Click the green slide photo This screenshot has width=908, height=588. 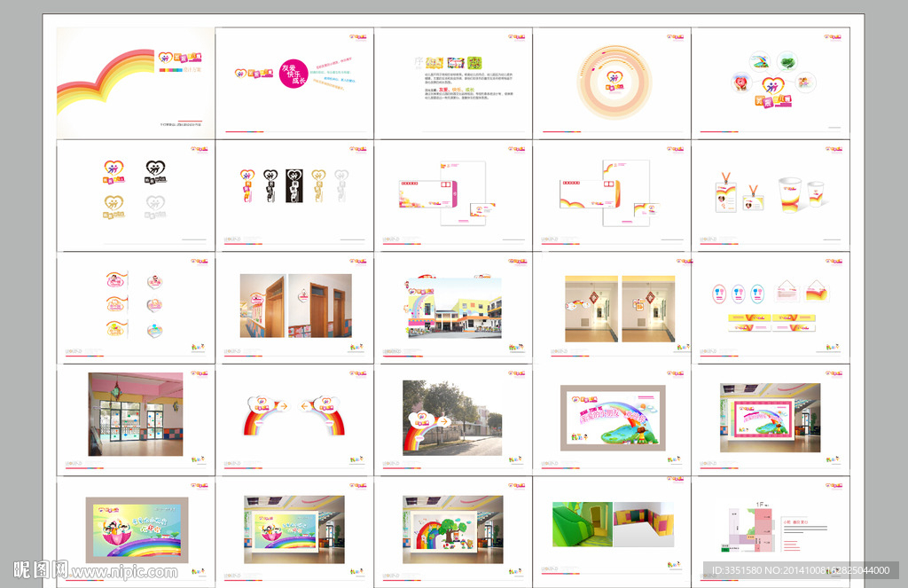pyautogui.click(x=582, y=524)
